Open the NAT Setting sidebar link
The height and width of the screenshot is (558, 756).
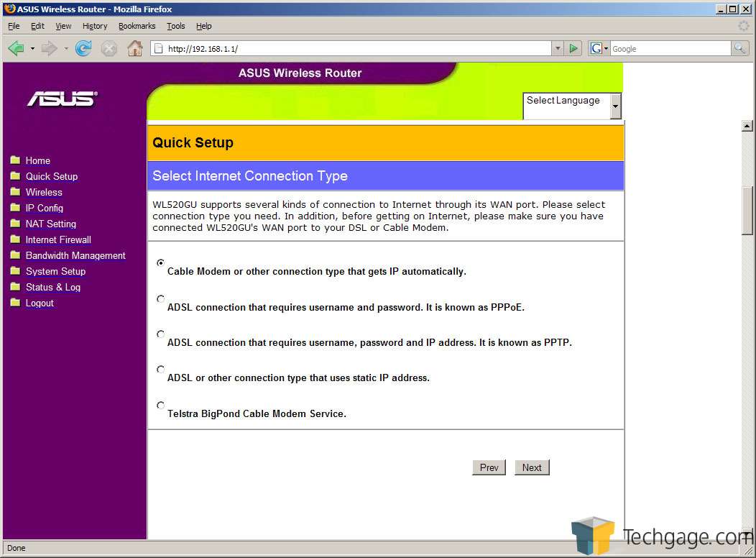[50, 224]
